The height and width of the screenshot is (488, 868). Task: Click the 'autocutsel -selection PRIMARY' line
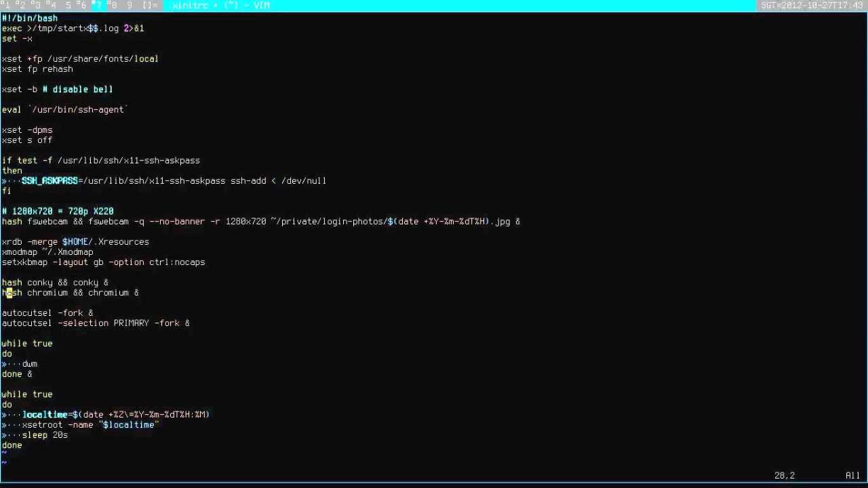point(96,323)
